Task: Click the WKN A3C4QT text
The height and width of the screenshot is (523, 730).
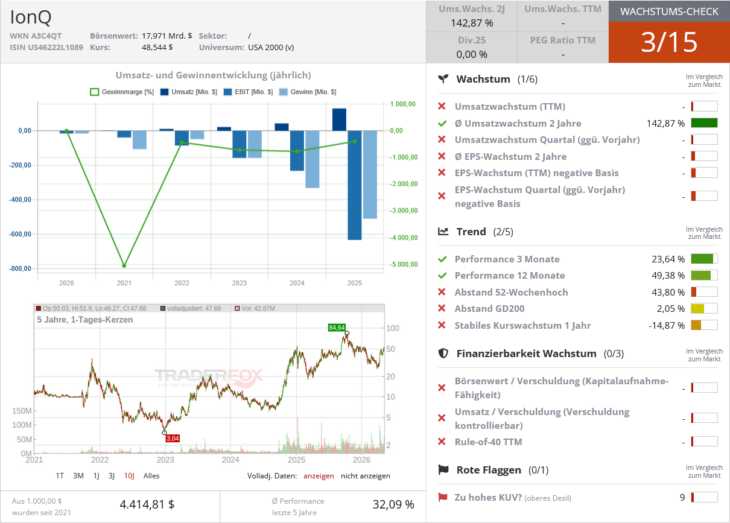Action: [35, 35]
